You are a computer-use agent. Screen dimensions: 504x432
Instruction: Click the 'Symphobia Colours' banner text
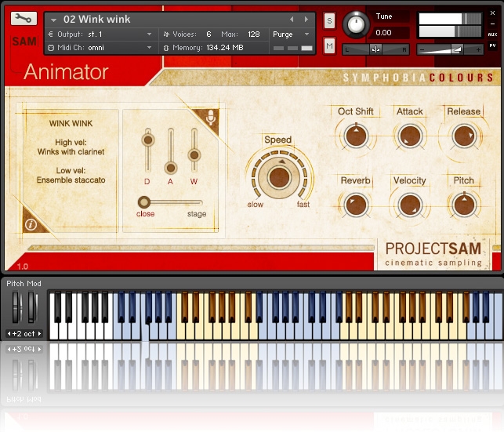pos(418,78)
